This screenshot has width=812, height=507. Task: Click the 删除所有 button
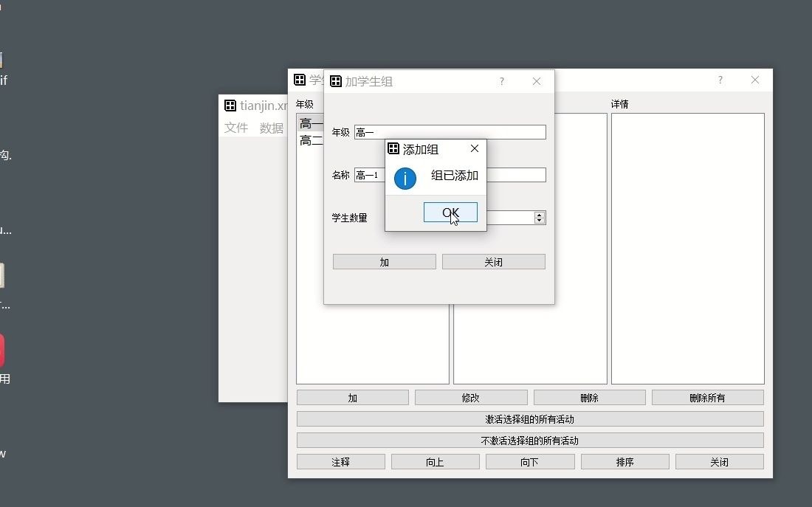click(706, 397)
